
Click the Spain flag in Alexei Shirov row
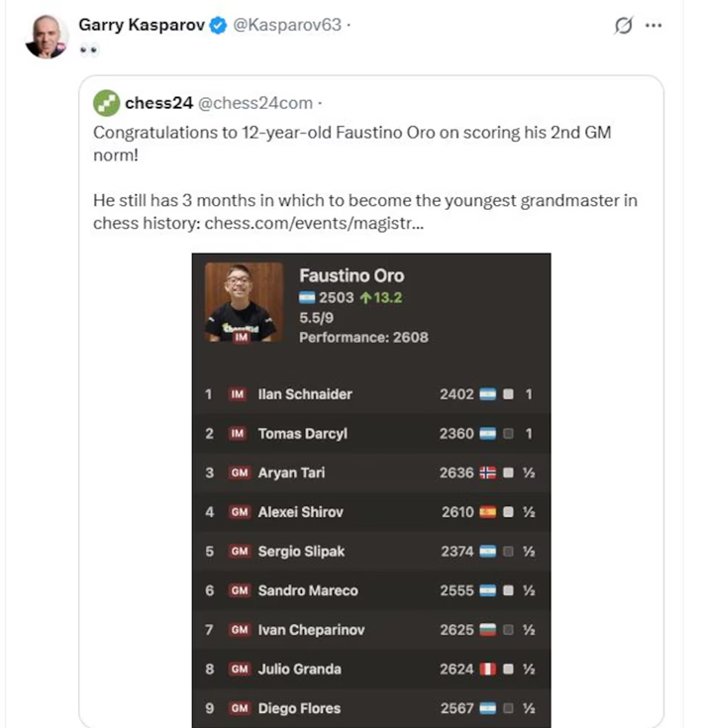[487, 512]
